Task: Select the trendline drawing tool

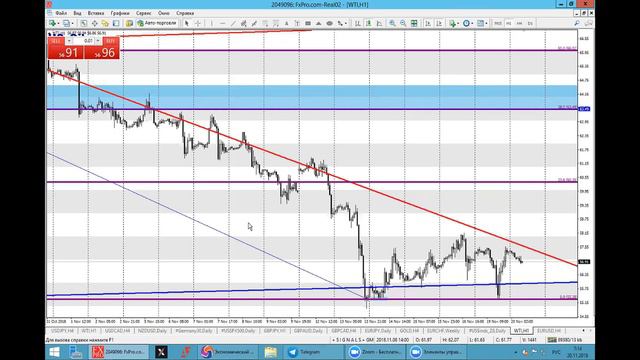Action: (x=233, y=23)
